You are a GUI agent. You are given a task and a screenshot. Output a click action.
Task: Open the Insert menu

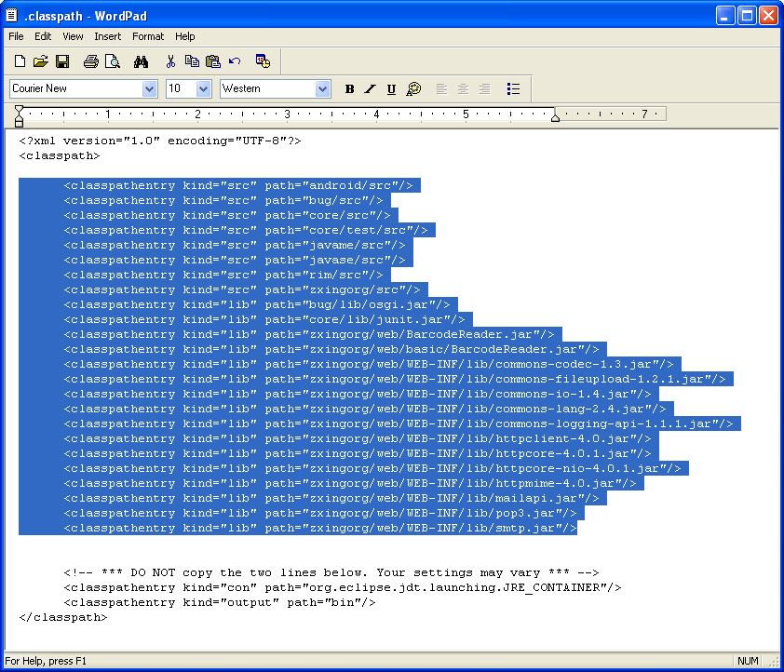tap(107, 36)
